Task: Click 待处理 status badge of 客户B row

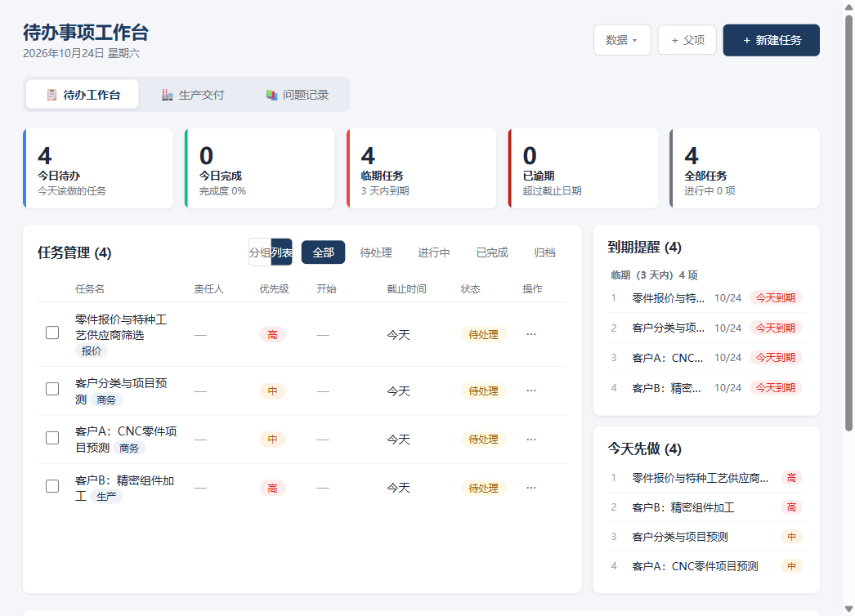Action: click(484, 489)
